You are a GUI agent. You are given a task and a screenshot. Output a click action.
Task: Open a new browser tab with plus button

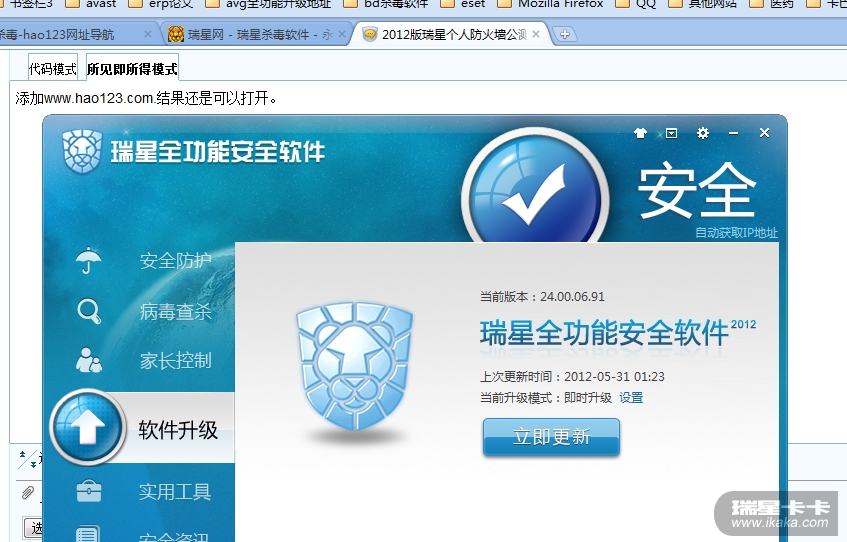click(565, 35)
